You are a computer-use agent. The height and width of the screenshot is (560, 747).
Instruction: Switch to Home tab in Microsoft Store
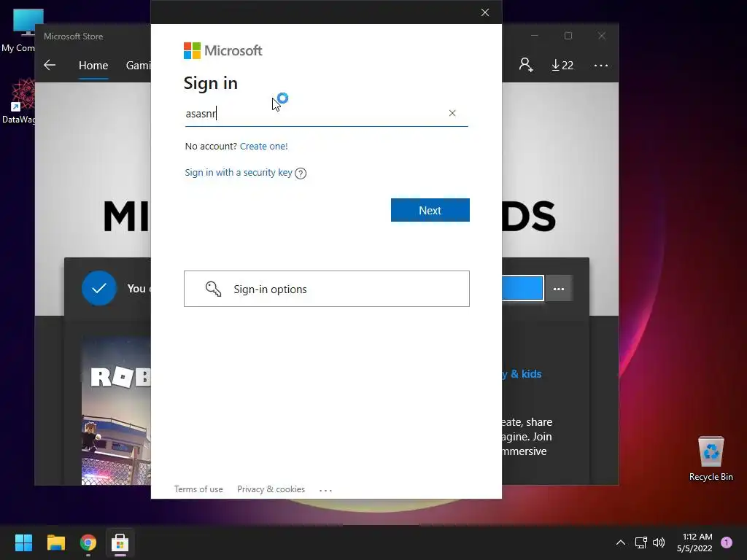(x=93, y=65)
